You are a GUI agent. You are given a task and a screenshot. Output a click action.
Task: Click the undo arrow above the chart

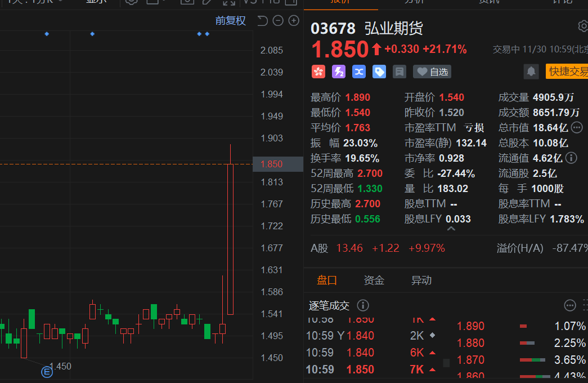tap(263, 21)
